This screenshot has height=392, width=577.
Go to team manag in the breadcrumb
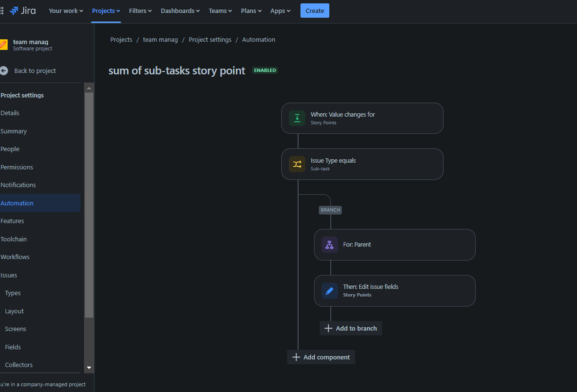pyautogui.click(x=160, y=39)
